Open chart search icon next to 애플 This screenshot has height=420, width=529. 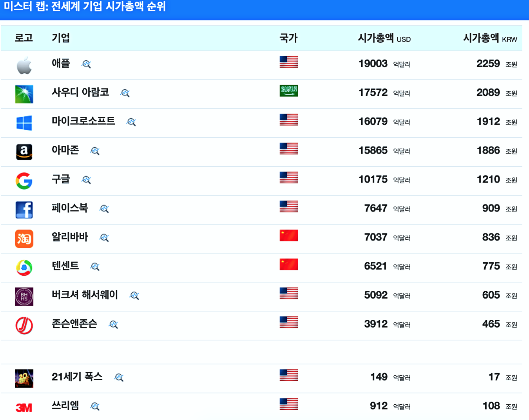(86, 64)
